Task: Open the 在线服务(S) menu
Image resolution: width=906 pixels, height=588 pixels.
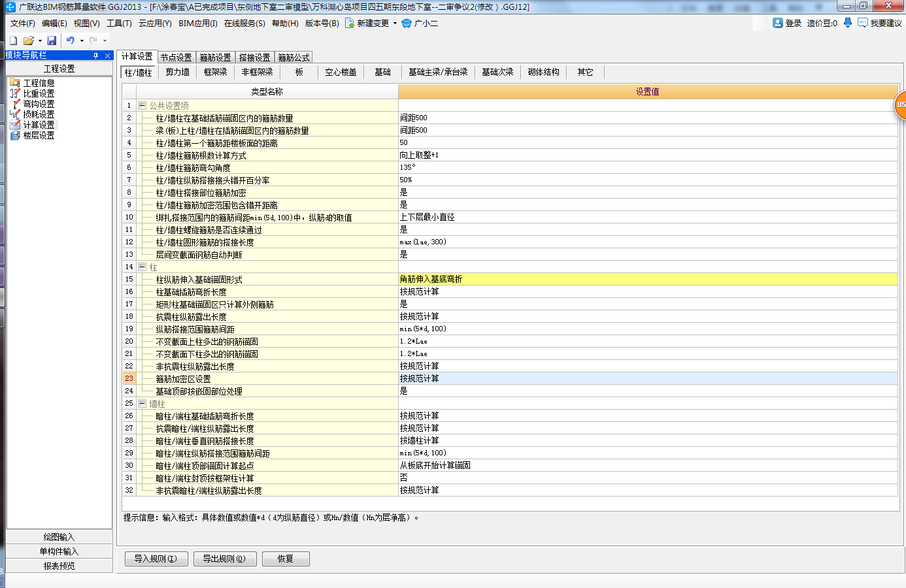Action: coord(244,23)
